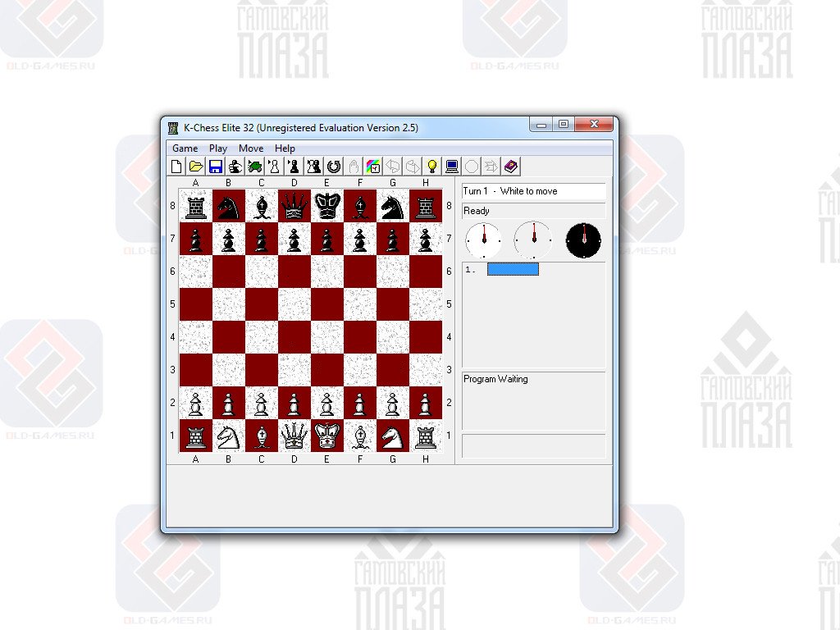Open the Move menu

tap(251, 148)
